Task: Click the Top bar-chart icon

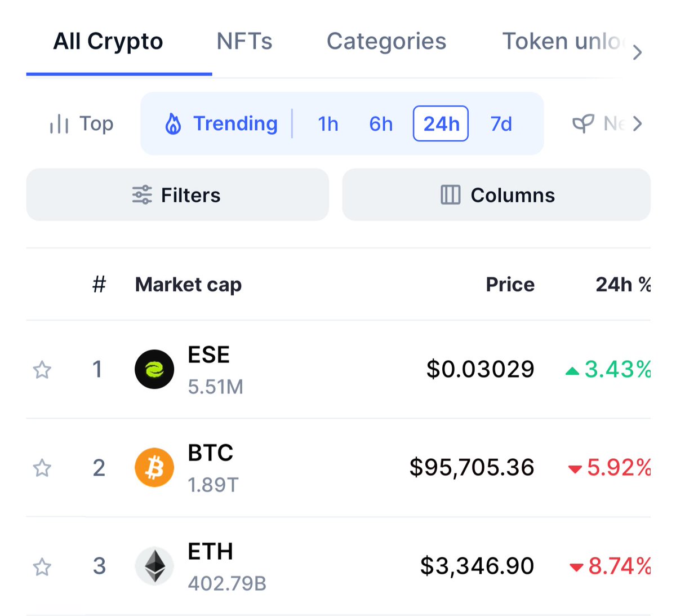Action: (x=59, y=124)
